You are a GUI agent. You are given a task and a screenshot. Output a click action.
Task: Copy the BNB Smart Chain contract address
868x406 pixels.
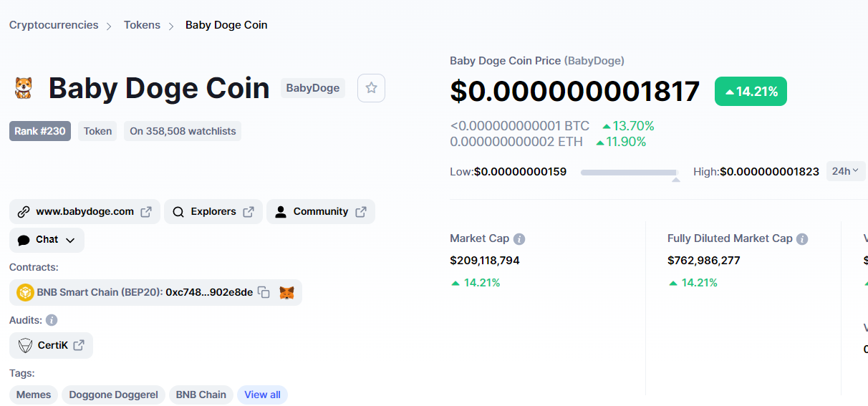click(264, 292)
